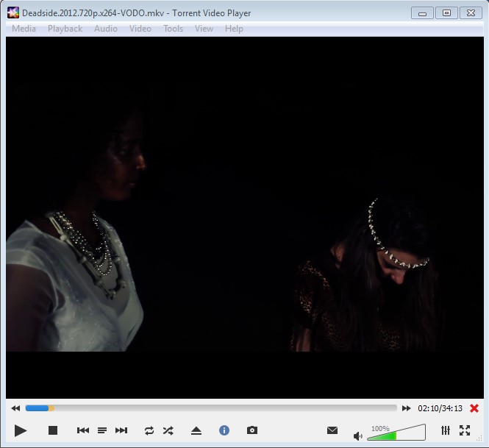Skip to the previous track
The width and height of the screenshot is (489, 448).
(83, 430)
